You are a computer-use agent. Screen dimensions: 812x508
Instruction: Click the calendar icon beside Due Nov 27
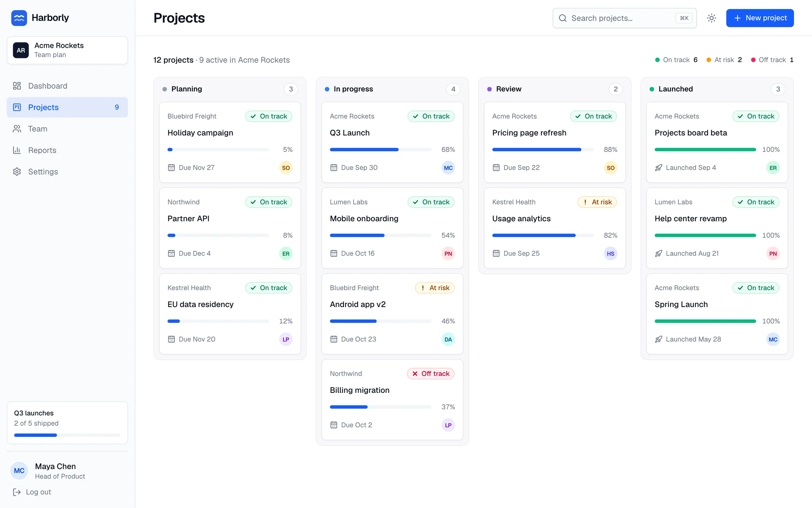tap(171, 167)
